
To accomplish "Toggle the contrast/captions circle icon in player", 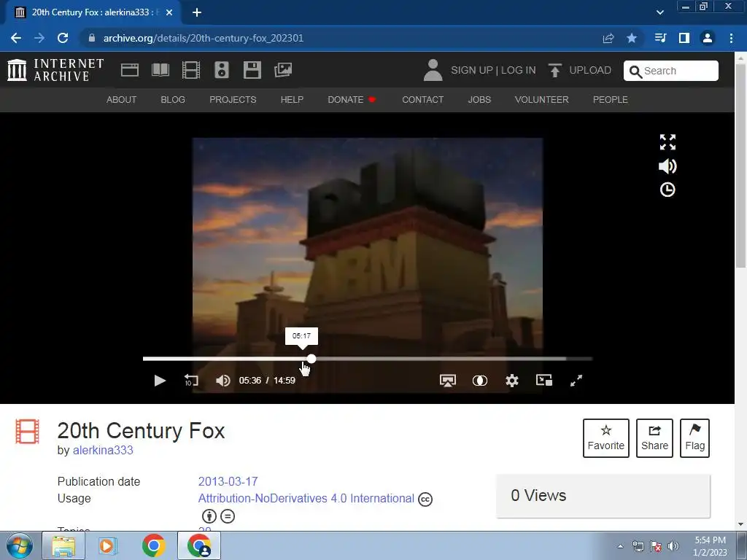I will coord(480,381).
